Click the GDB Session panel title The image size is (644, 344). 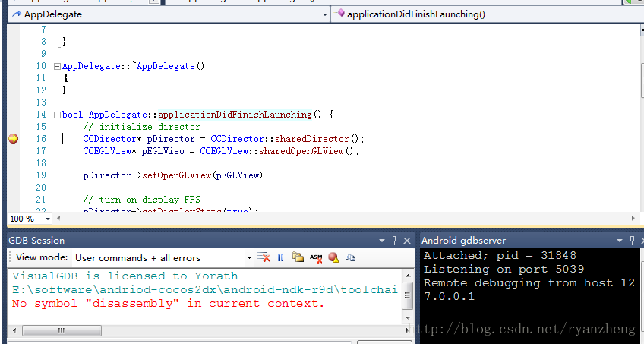pos(36,241)
